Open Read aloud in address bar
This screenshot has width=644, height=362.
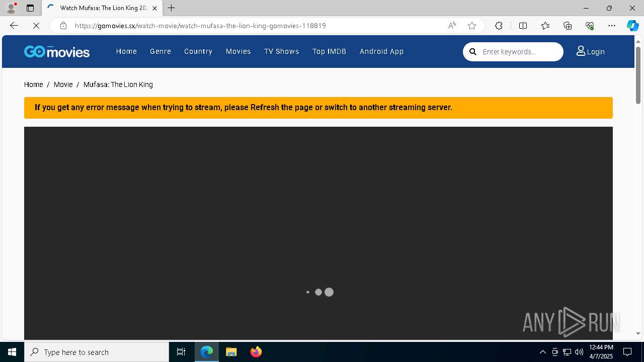pyautogui.click(x=452, y=26)
